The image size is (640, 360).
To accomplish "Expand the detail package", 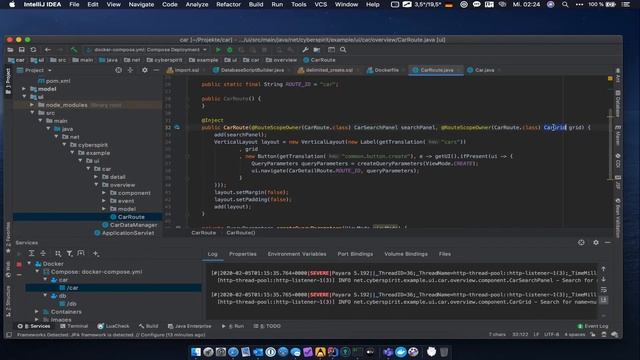I will [x=96, y=177].
